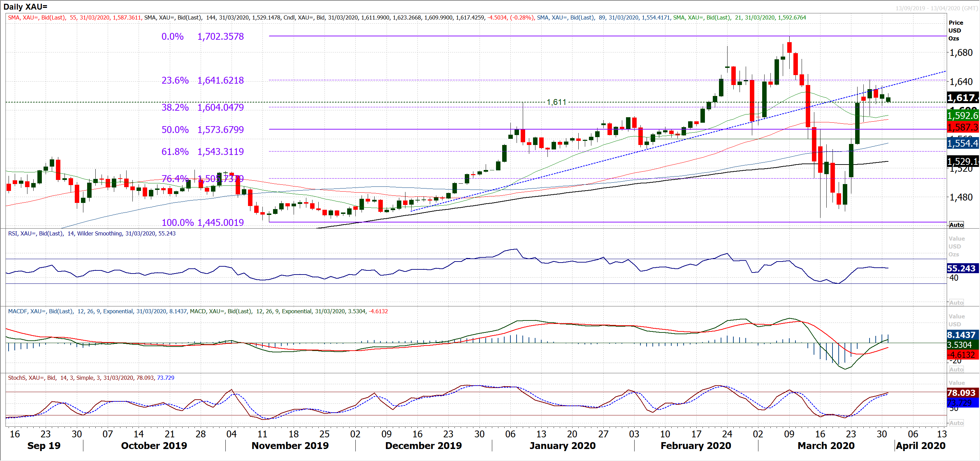Click the October 2019 month label
This screenshot has height=461, width=980.
pyautogui.click(x=154, y=446)
